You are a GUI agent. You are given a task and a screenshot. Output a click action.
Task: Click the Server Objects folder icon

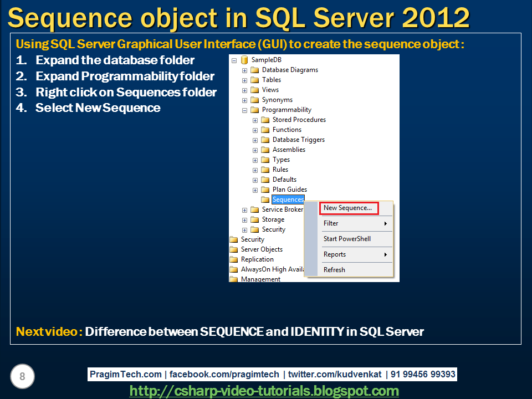(233, 250)
